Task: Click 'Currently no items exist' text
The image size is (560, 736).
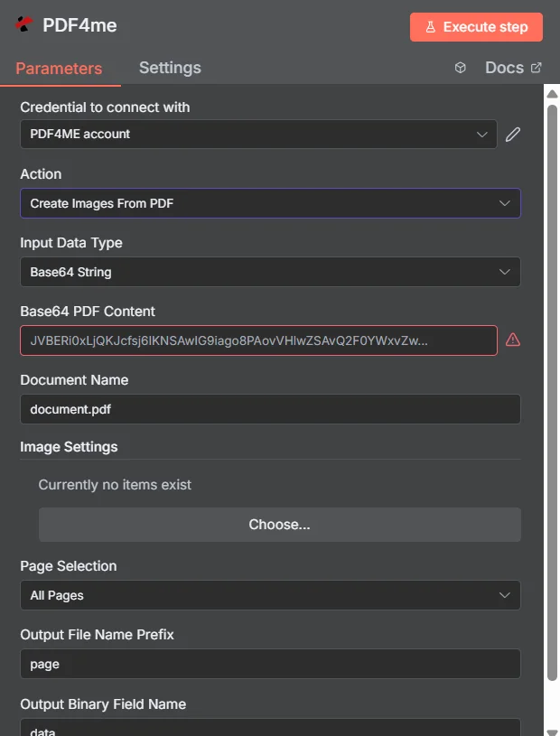Action: (x=115, y=484)
